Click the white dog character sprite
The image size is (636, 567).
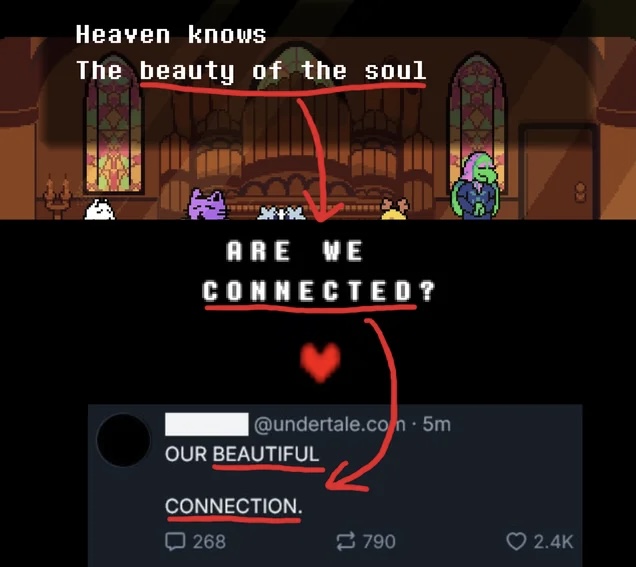(x=99, y=209)
